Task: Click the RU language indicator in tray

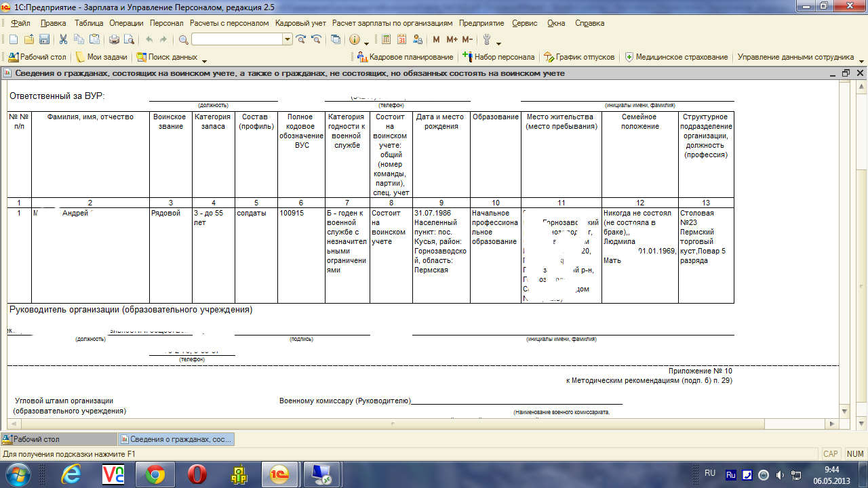Action: tap(710, 472)
